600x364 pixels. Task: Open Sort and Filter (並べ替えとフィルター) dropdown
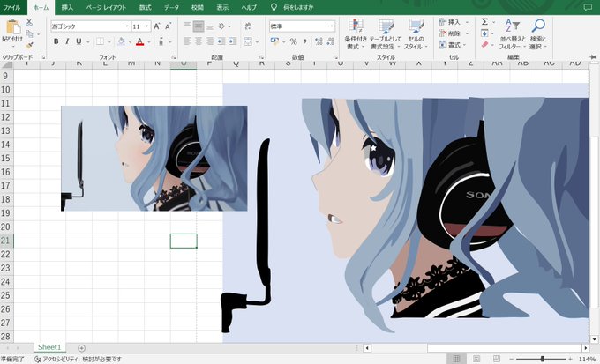coord(511,34)
